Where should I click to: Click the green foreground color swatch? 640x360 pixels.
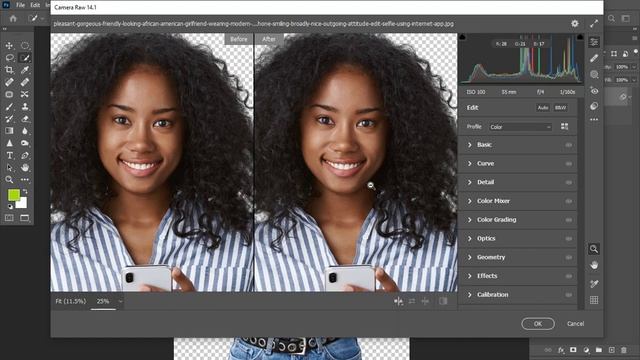click(13, 195)
